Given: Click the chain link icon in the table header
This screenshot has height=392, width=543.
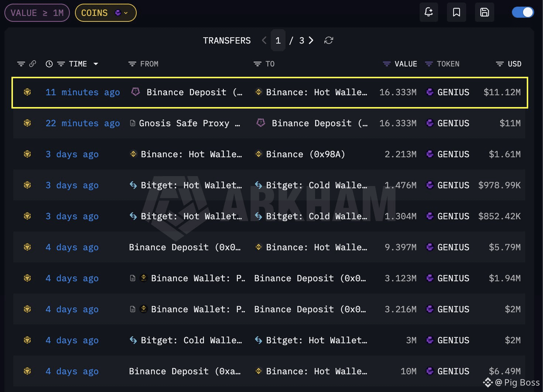Looking at the screenshot, I should pos(33,64).
